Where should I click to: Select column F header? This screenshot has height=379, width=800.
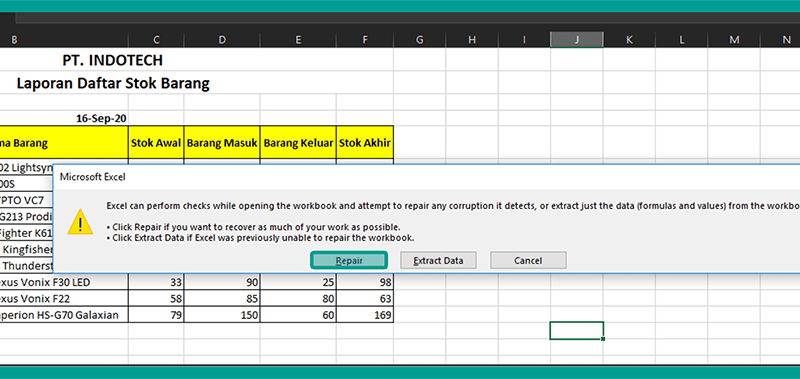tap(365, 40)
